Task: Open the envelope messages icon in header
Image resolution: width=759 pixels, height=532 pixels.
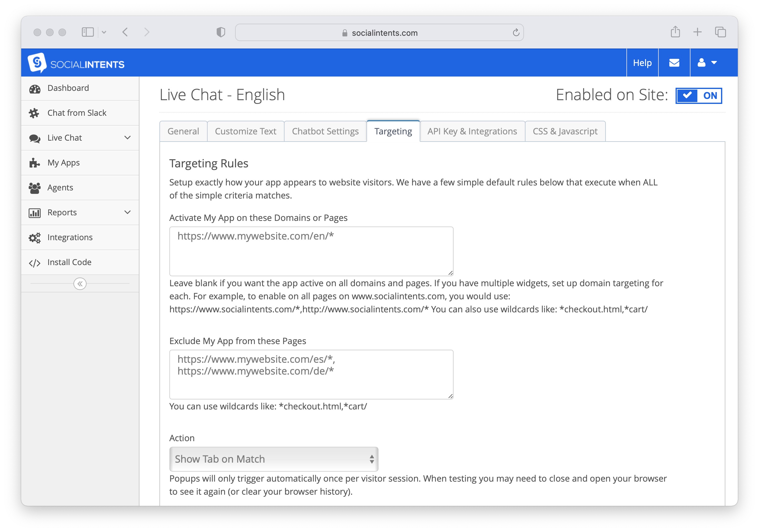Action: click(674, 63)
